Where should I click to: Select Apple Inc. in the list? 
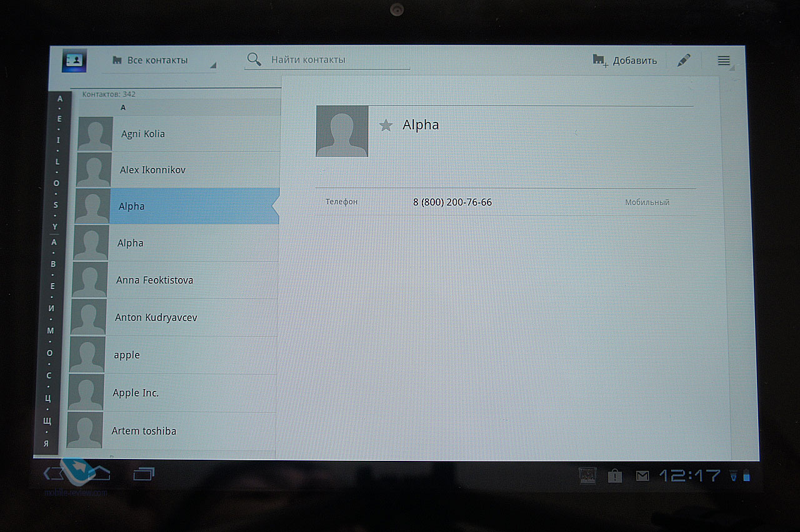pos(171,393)
